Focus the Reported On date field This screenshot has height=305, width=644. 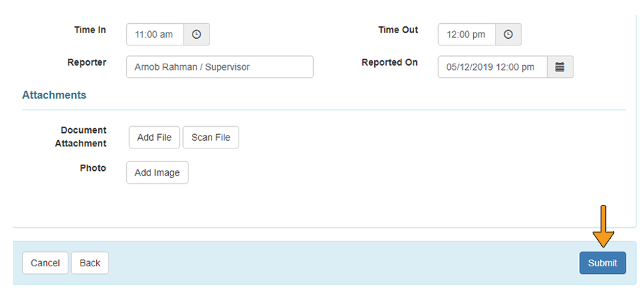pos(492,67)
